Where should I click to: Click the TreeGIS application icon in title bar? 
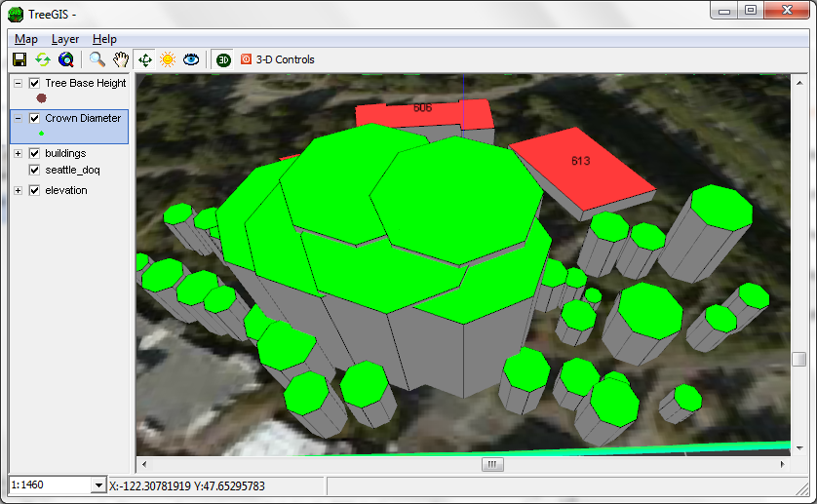coord(16,14)
